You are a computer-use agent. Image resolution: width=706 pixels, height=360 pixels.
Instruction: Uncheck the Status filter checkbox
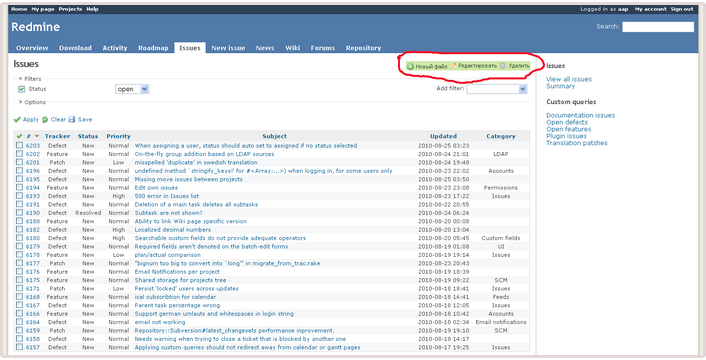click(x=21, y=89)
